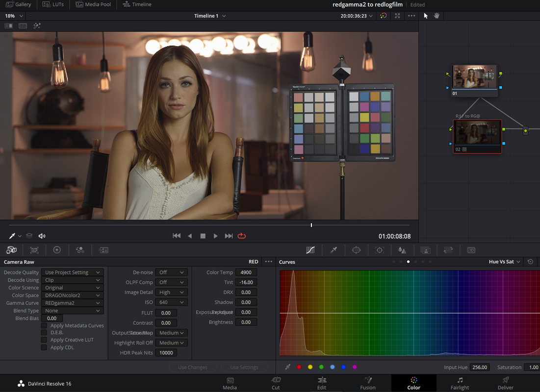Click the viewer enhanced magic wand icon

tap(37, 26)
